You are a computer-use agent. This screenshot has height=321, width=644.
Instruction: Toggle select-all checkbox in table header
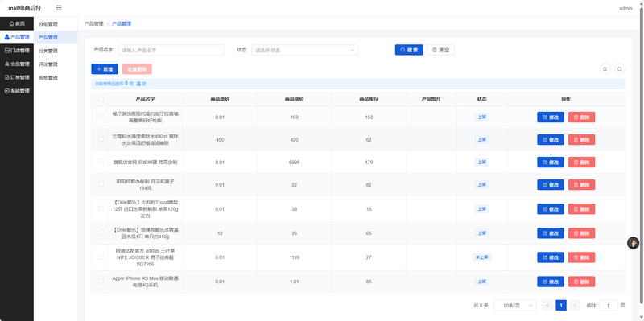[101, 99]
